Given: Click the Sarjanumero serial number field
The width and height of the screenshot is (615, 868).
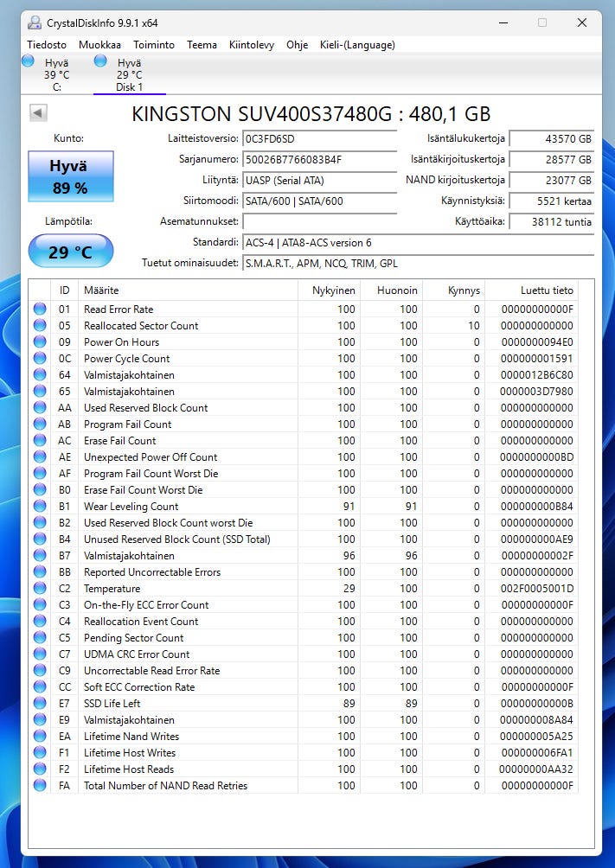Looking at the screenshot, I should pos(320,159).
